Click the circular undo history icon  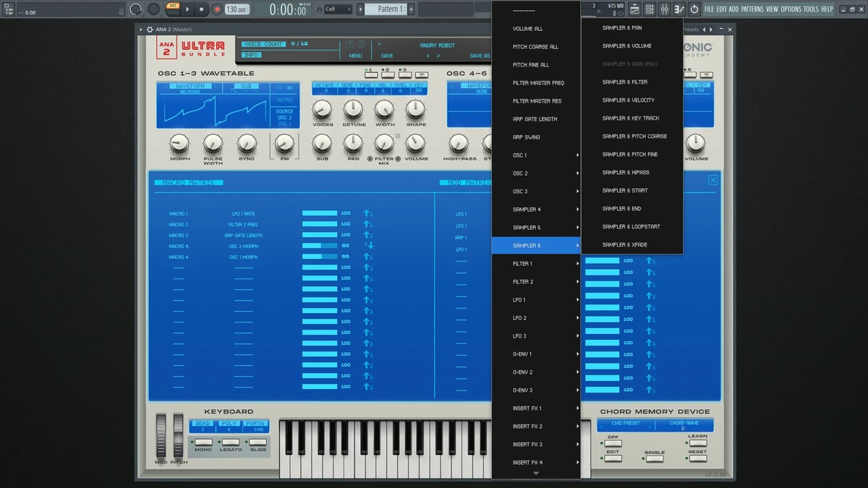pyautogui.click(x=694, y=9)
